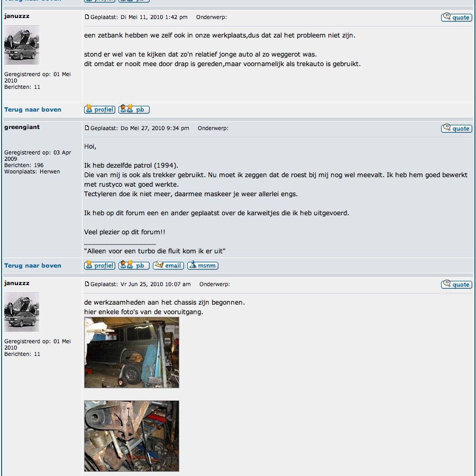
Task: Quote januzzz's May 11 post
Action: [456, 17]
